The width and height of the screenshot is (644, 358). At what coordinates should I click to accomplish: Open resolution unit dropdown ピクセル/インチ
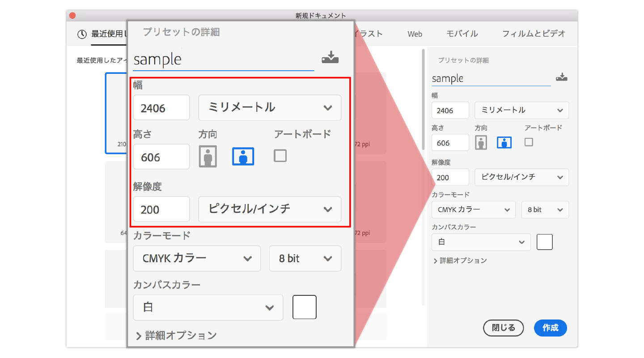pos(521,177)
